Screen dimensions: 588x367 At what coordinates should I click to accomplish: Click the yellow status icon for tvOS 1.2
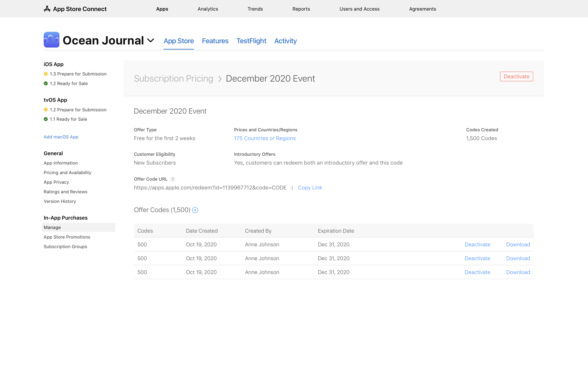(x=46, y=110)
